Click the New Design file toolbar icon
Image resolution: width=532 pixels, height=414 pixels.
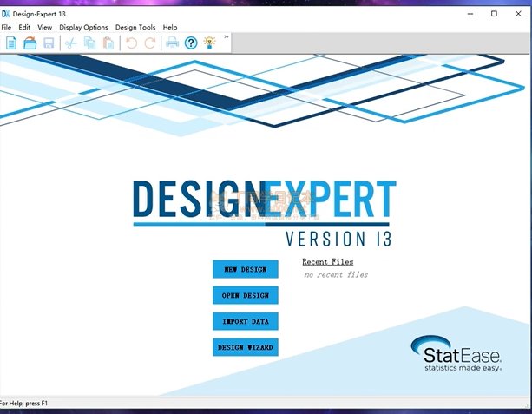point(10,43)
